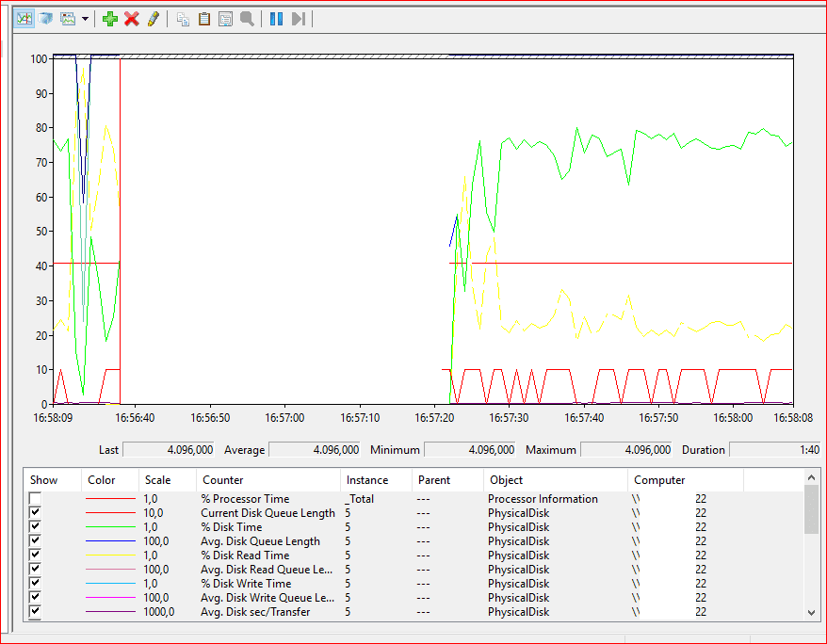
Task: Click the View Log Data icon
Action: (x=45, y=19)
